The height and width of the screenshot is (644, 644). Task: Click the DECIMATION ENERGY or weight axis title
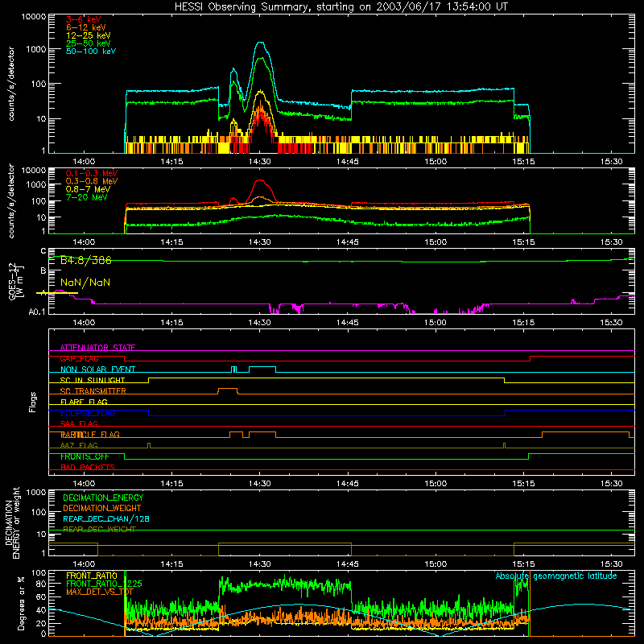tap(12, 522)
